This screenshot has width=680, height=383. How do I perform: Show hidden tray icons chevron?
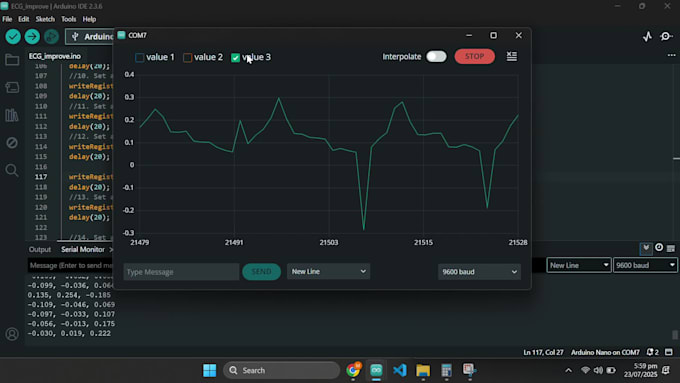568,370
